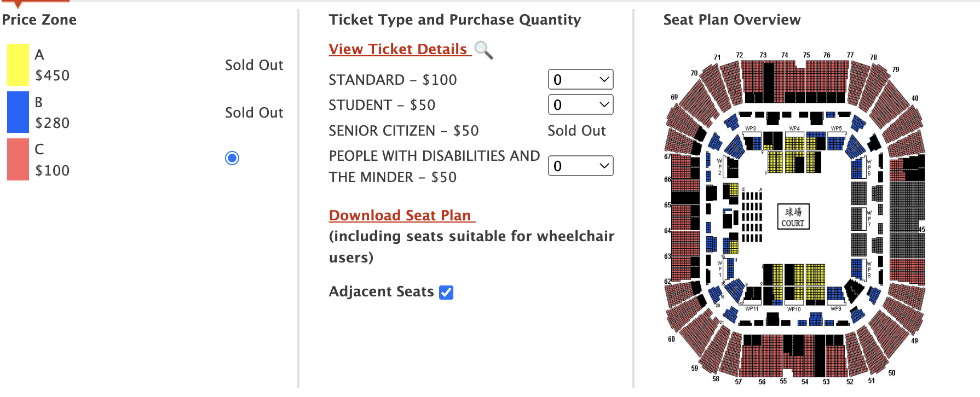Click the red zone C color swatch

(x=18, y=159)
